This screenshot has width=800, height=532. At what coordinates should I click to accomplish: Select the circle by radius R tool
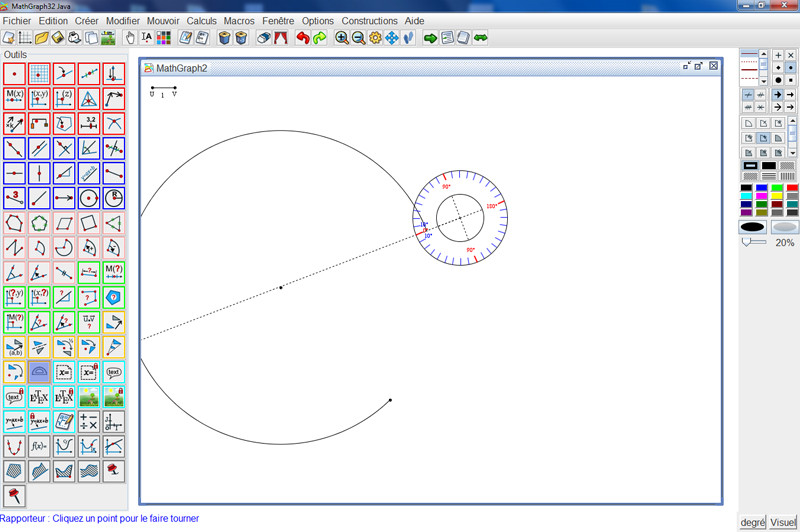114,198
